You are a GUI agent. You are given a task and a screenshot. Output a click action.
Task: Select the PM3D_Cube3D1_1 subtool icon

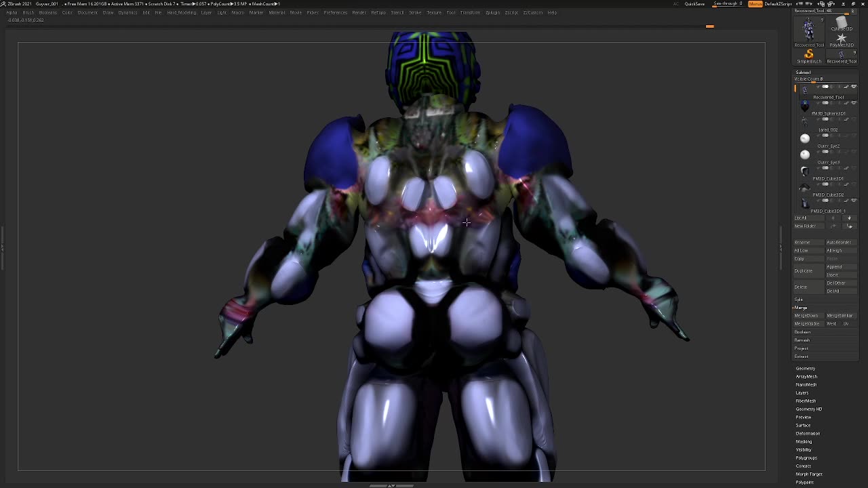[805, 203]
